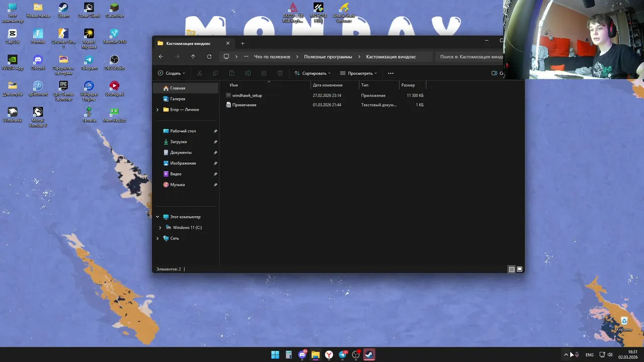Expand the Егор — Личное tree node

click(157, 110)
